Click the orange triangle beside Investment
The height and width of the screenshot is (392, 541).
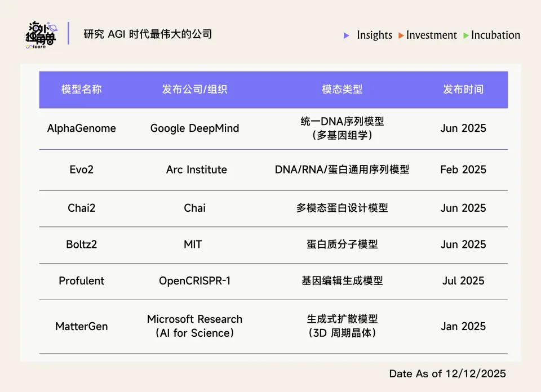tap(401, 35)
